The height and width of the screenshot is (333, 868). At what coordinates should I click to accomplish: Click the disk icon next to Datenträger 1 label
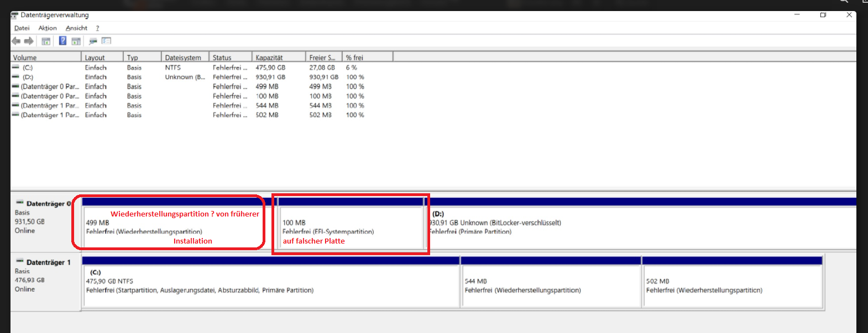(x=20, y=261)
